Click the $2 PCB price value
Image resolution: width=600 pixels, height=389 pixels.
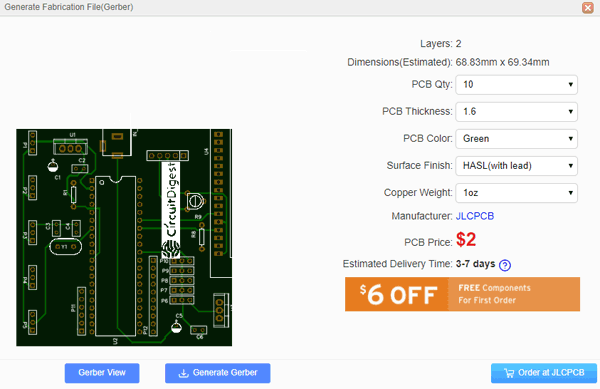coord(466,240)
